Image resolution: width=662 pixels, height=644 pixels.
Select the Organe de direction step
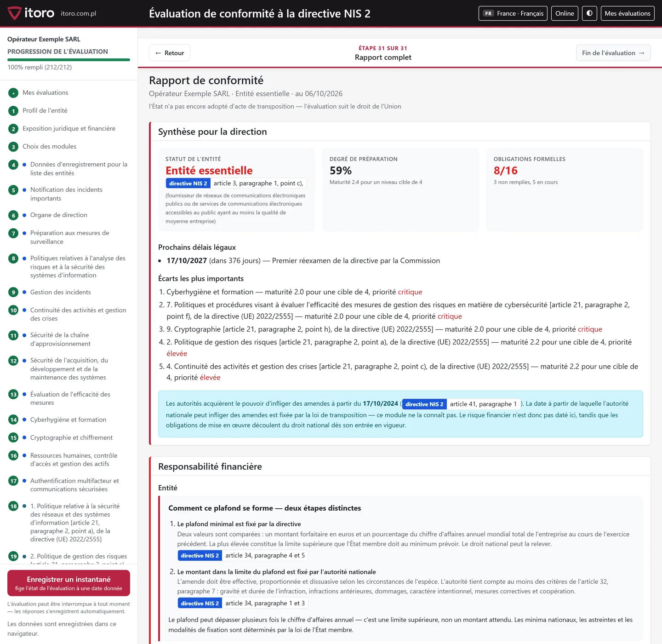point(58,215)
